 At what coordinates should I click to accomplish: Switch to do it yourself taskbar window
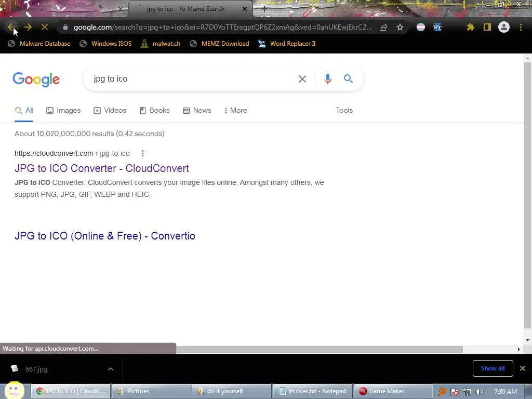click(232, 391)
